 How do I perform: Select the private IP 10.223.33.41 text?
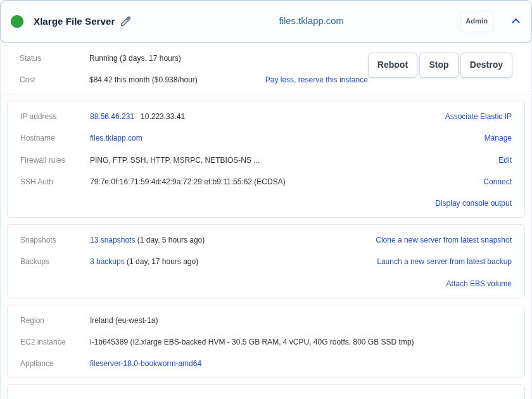[163, 117]
